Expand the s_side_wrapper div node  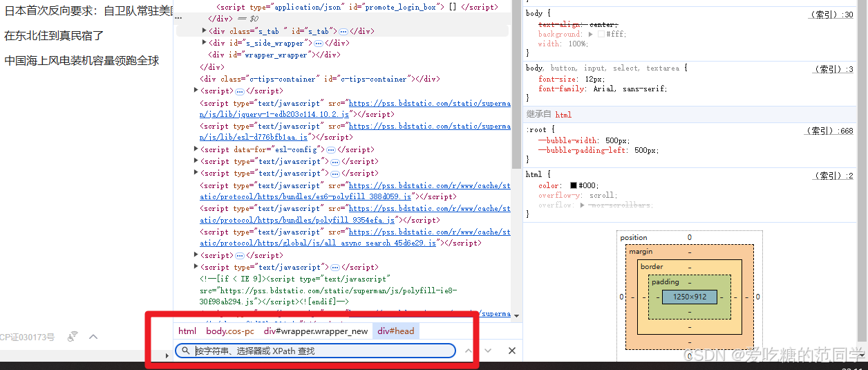click(204, 43)
